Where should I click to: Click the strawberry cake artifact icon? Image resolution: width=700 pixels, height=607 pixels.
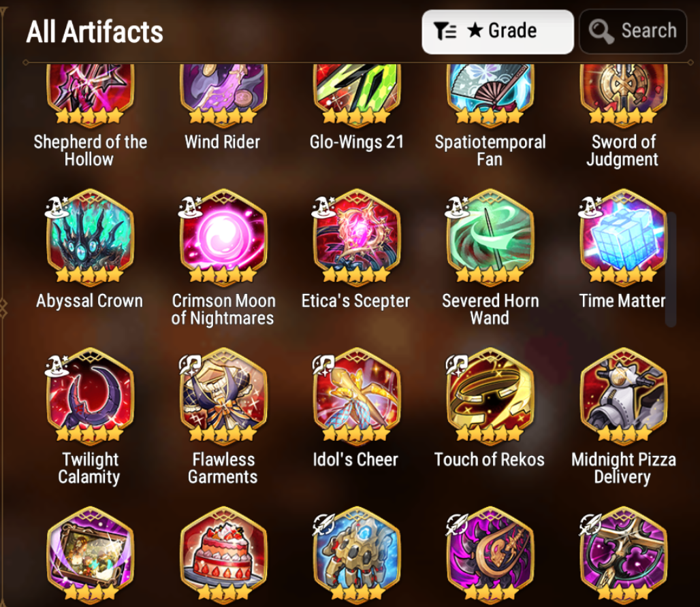pos(223,555)
